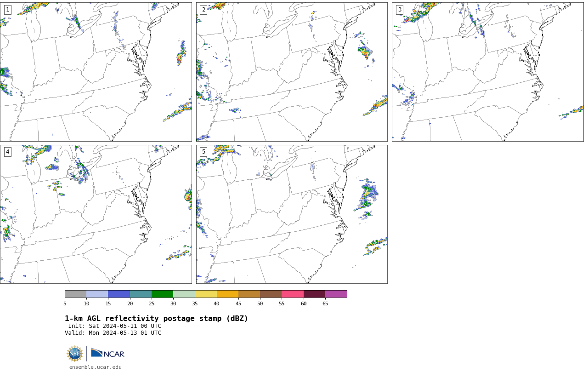Click the maroon 60-65 dBZ swatch
Screen dimensions: 588x372
coord(314,294)
